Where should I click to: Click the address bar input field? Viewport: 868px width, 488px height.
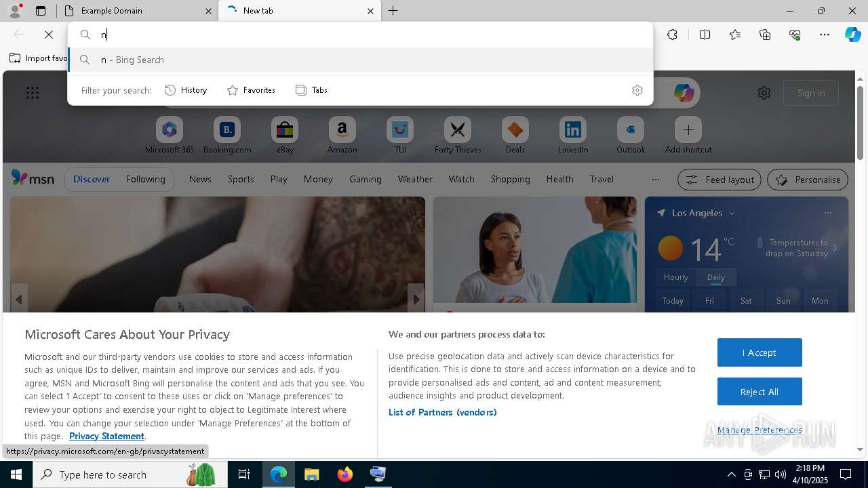click(360, 35)
